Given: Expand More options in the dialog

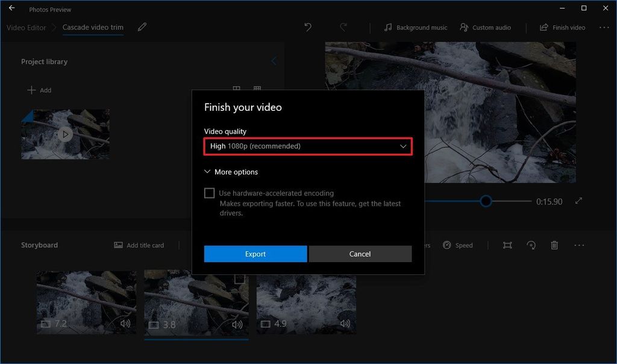Looking at the screenshot, I should pos(231,172).
